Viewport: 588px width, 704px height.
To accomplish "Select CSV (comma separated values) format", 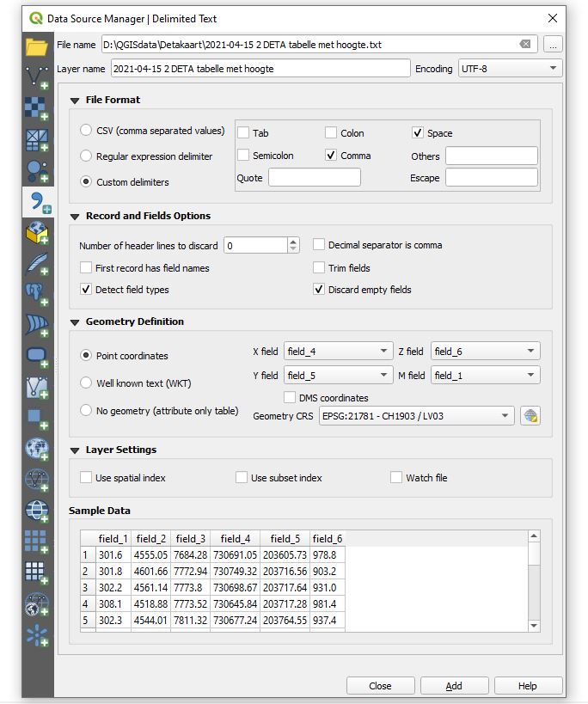I will [86, 131].
